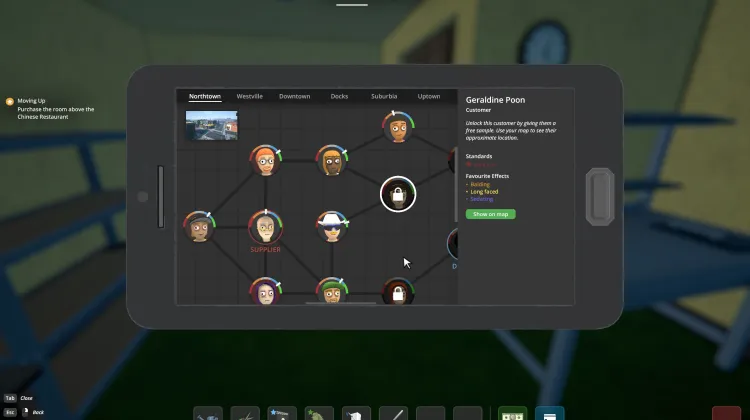This screenshot has width=750, height=420.
Task: Click the locked contact at bottom right
Action: click(398, 293)
